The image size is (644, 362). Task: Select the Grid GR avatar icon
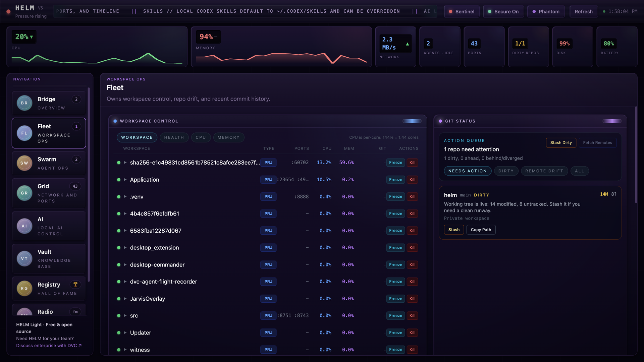pos(24,193)
